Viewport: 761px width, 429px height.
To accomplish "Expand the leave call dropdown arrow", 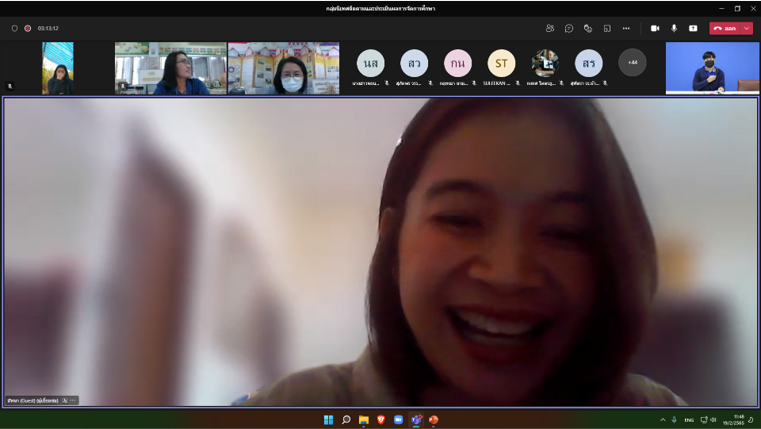I will [747, 28].
